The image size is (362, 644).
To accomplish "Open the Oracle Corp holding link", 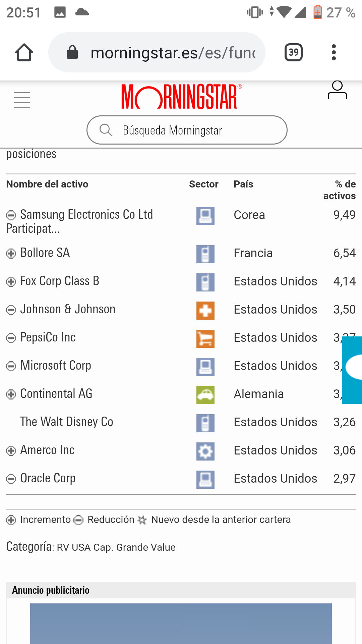I will click(48, 478).
